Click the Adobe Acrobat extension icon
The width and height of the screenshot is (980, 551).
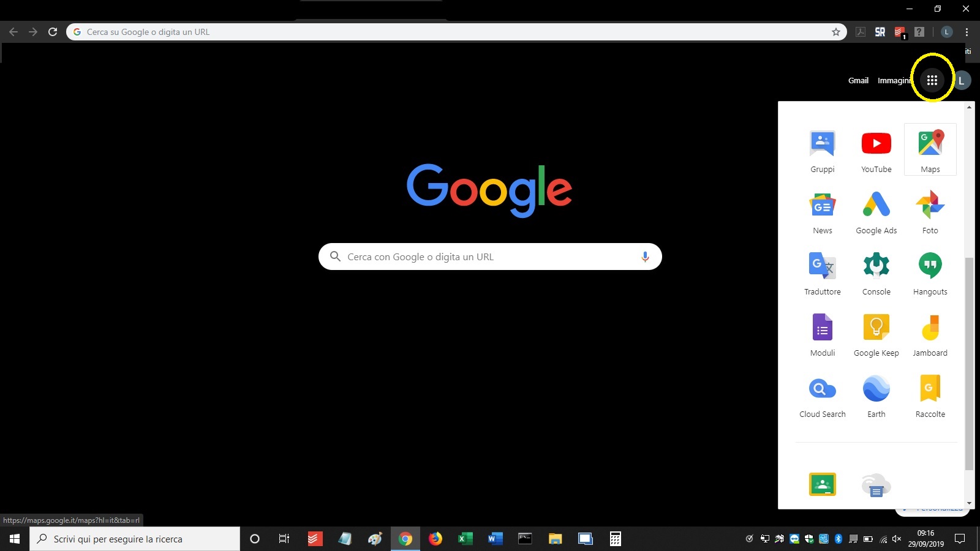pos(861,32)
